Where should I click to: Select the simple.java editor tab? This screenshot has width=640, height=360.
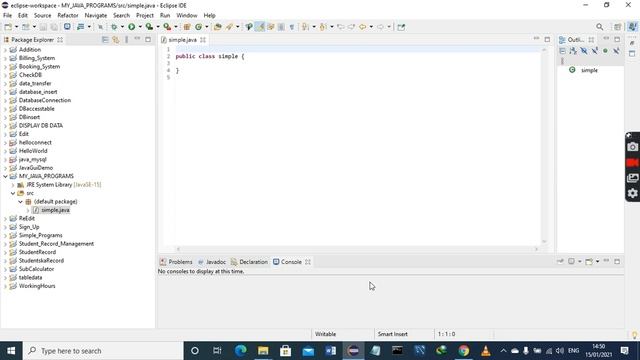pos(182,40)
